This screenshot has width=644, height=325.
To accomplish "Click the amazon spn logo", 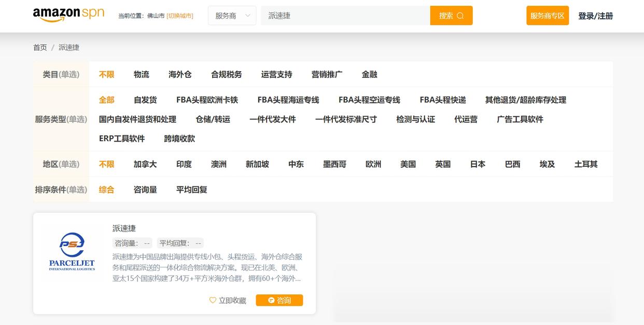I will [67, 14].
